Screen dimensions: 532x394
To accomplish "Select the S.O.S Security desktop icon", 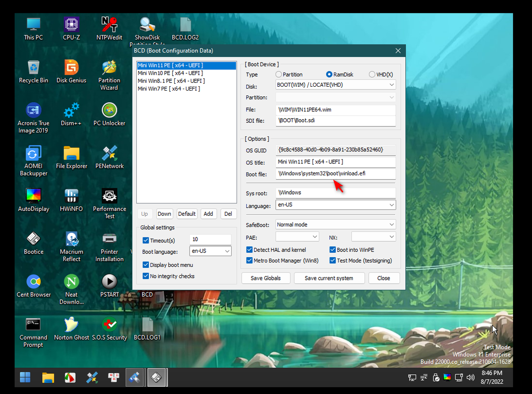I will 109,328.
